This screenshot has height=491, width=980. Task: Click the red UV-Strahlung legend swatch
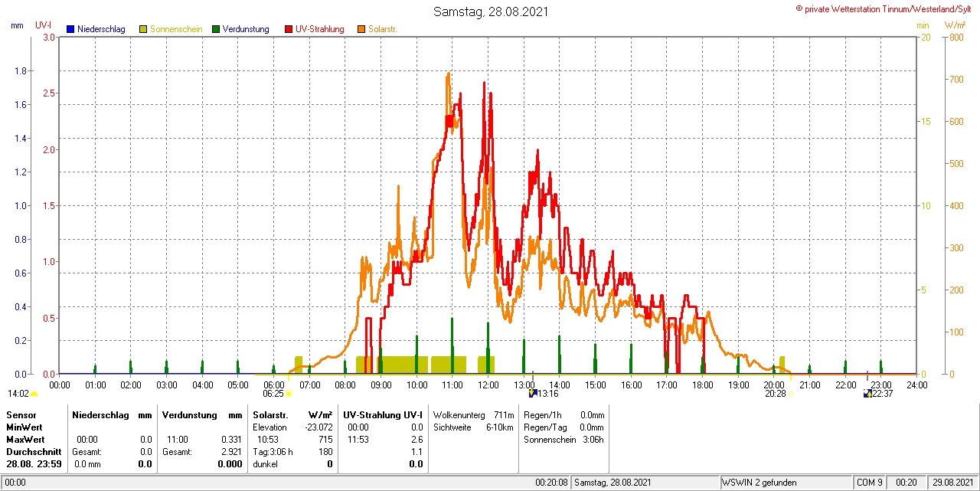point(289,29)
